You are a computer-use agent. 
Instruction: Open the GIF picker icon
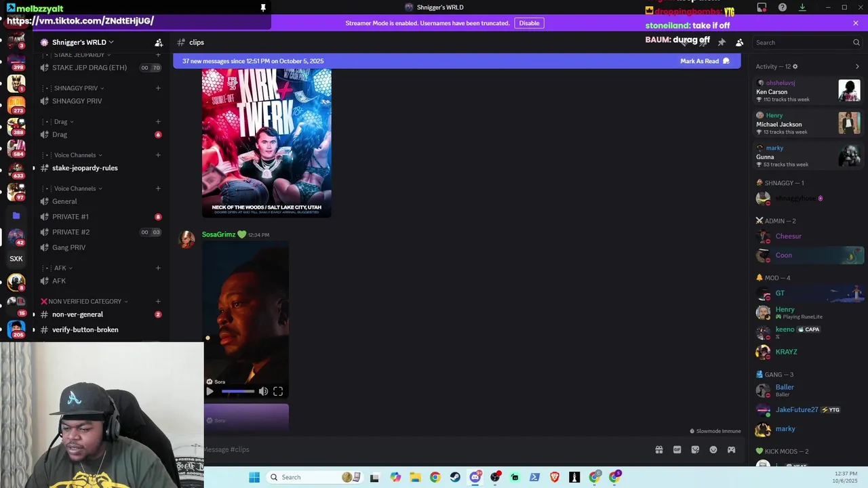(677, 449)
